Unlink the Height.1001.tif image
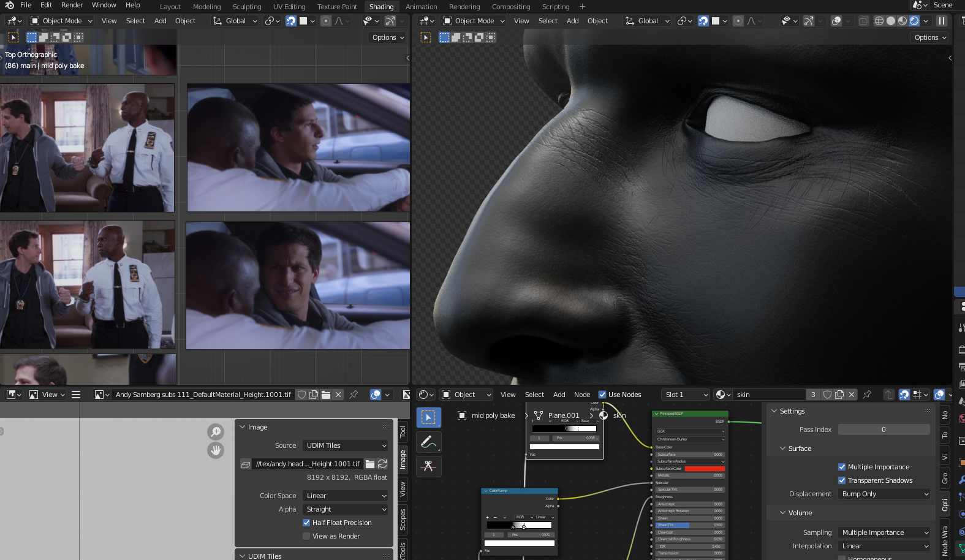Image resolution: width=965 pixels, height=560 pixels. click(x=338, y=395)
